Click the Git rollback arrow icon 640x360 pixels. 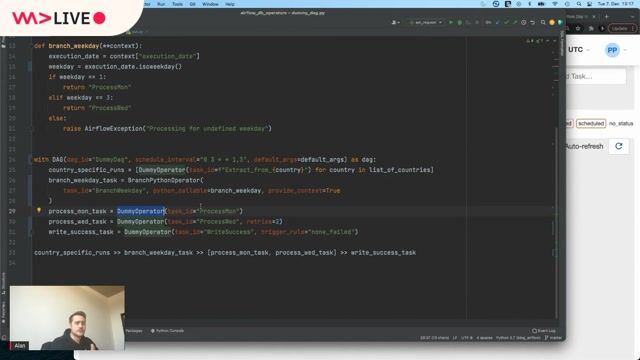click(532, 22)
